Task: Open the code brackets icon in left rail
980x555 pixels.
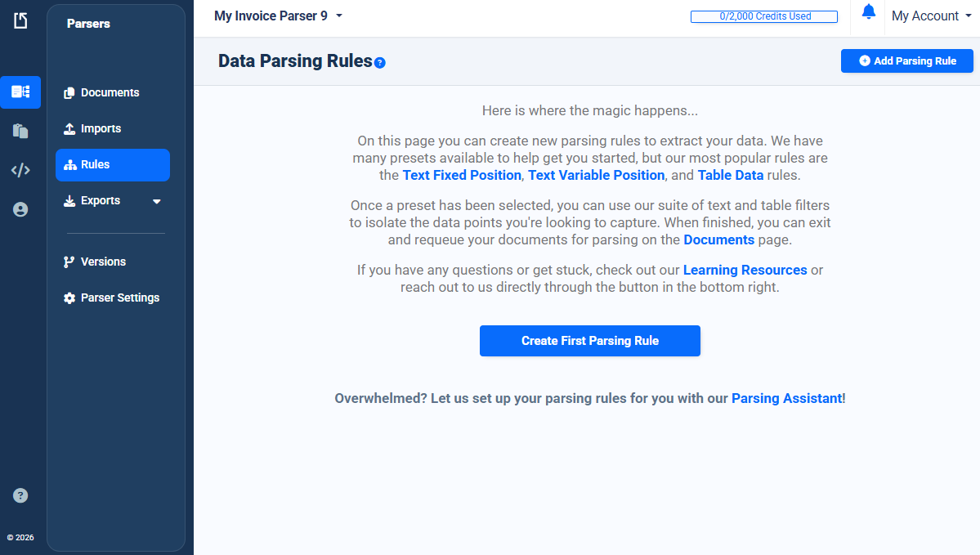Action: (20, 170)
